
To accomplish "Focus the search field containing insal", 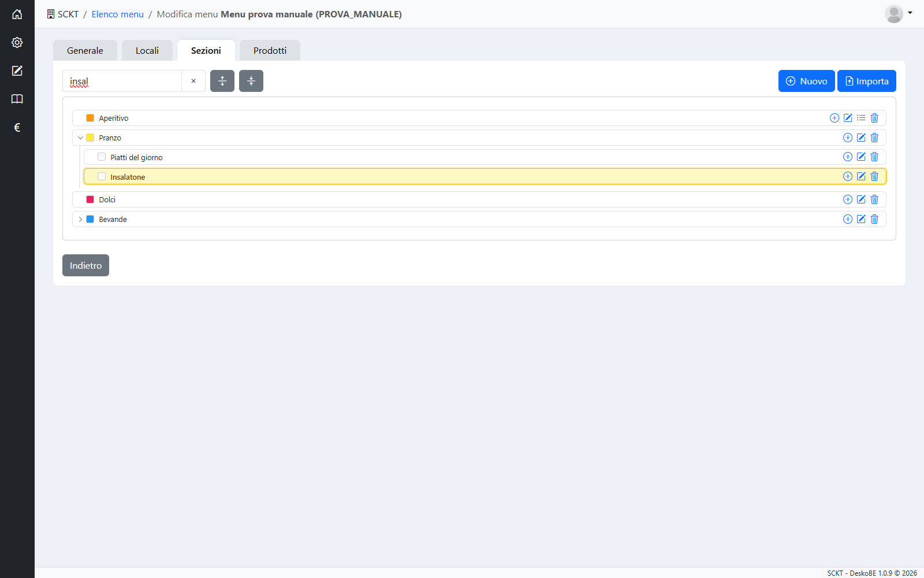I will point(122,81).
